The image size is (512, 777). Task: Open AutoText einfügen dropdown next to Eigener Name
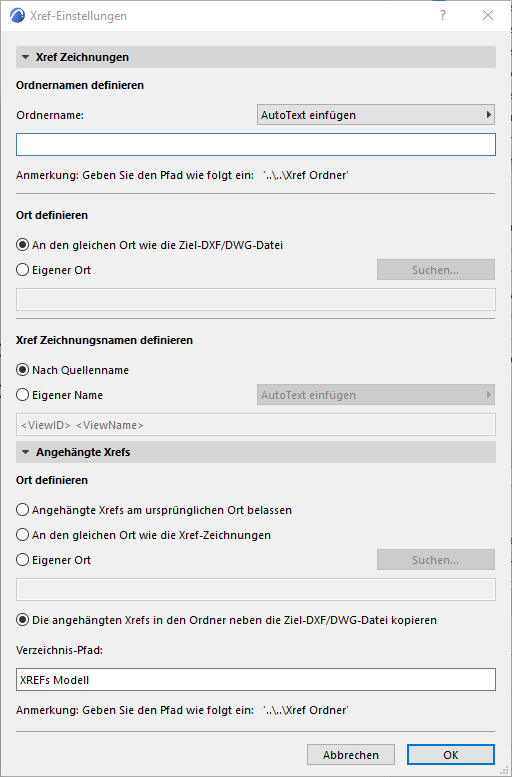tap(376, 395)
